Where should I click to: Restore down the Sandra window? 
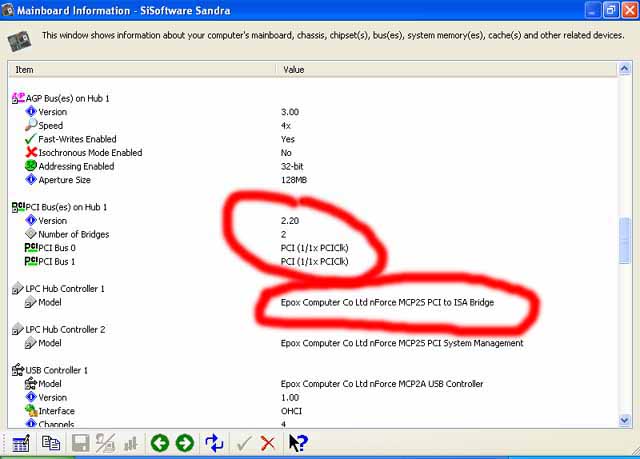click(x=611, y=10)
